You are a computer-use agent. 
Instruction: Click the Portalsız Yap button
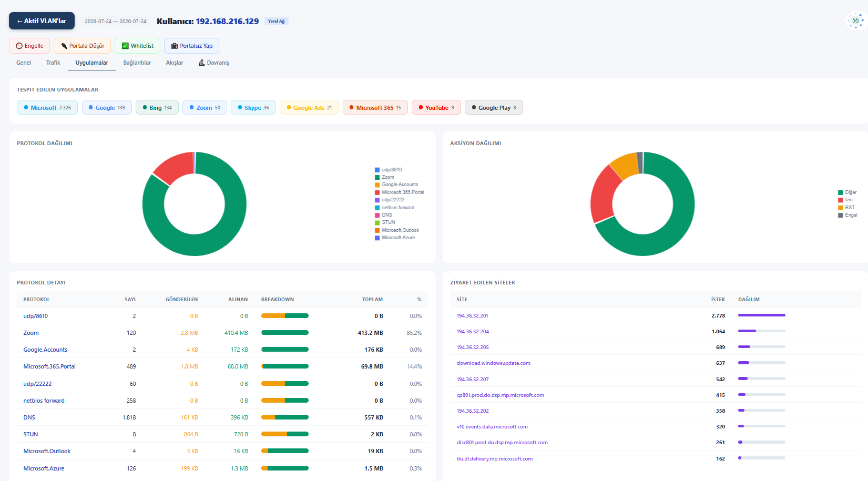click(191, 46)
